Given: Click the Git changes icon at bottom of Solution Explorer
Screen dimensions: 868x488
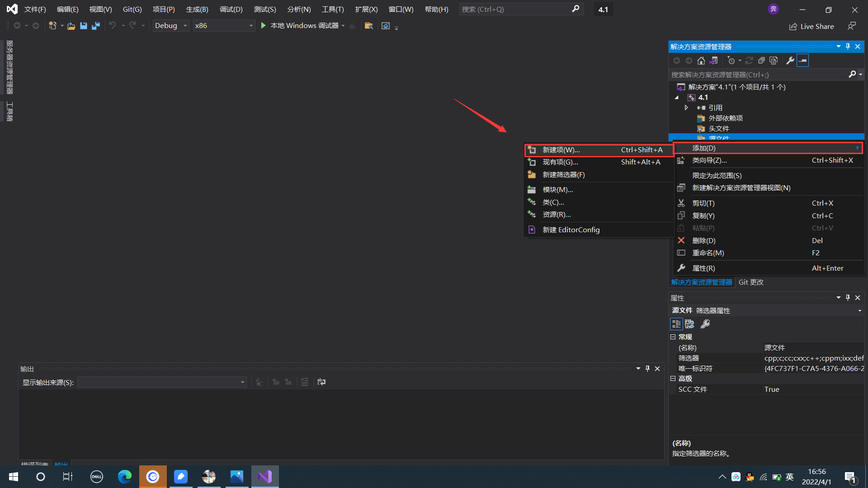Looking at the screenshot, I should 750,282.
